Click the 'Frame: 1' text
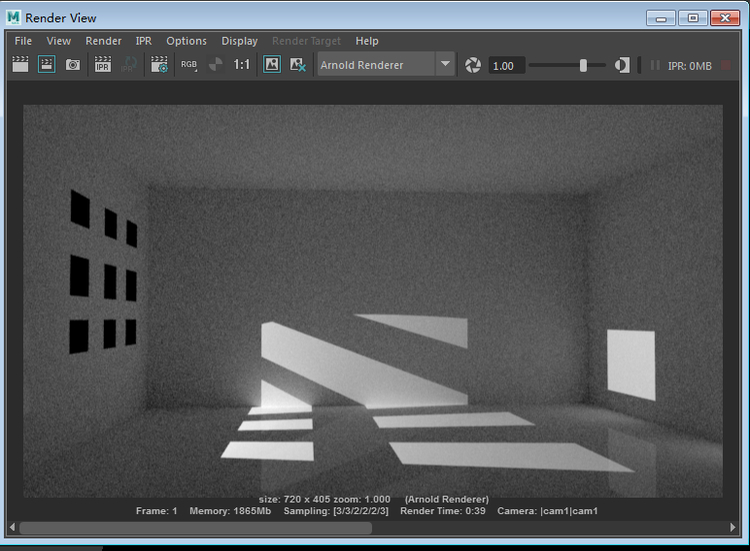 pyautogui.click(x=156, y=511)
